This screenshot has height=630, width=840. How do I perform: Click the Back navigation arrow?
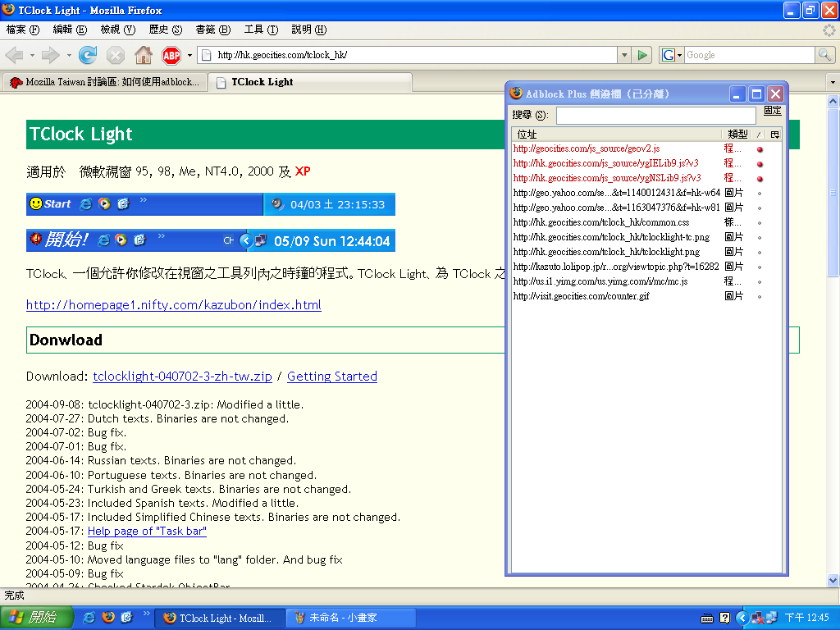[x=15, y=55]
